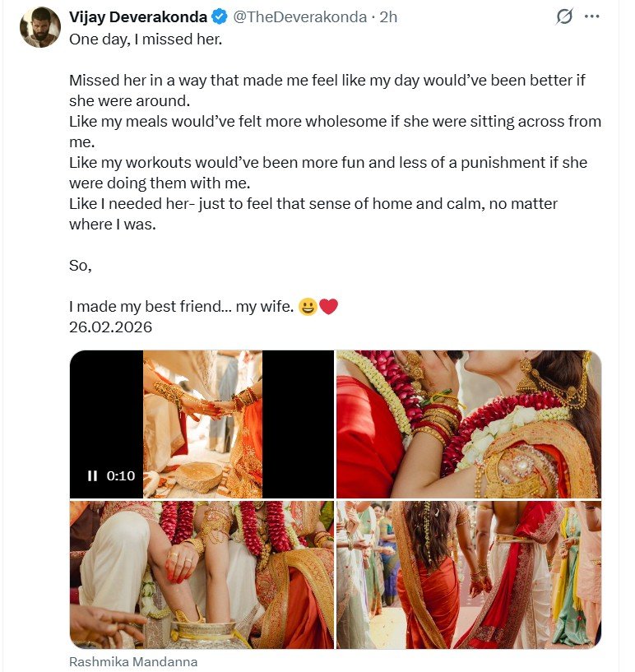Click the red heart emoji
635x672 pixels.
[328, 307]
